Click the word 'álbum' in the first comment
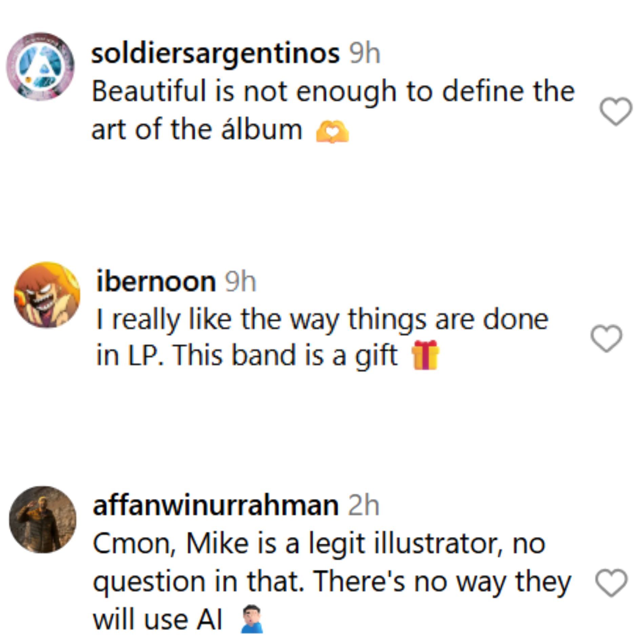Screen dimensions: 644x644 pos(261,130)
